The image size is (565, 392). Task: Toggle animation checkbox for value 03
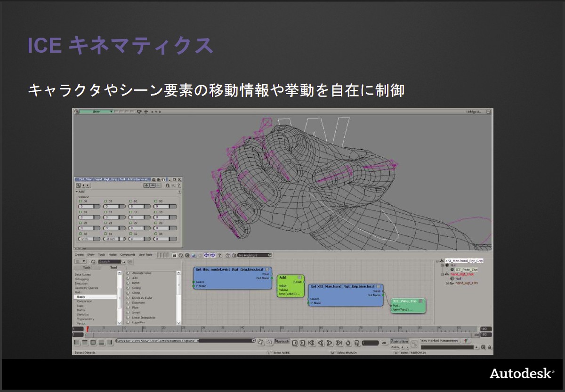[156, 201]
